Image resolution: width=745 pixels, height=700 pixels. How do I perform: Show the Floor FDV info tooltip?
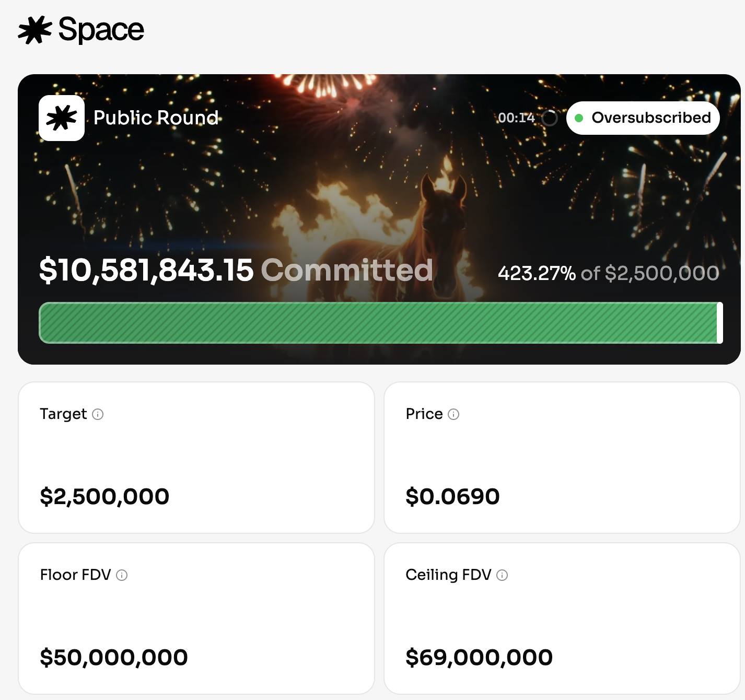point(122,575)
